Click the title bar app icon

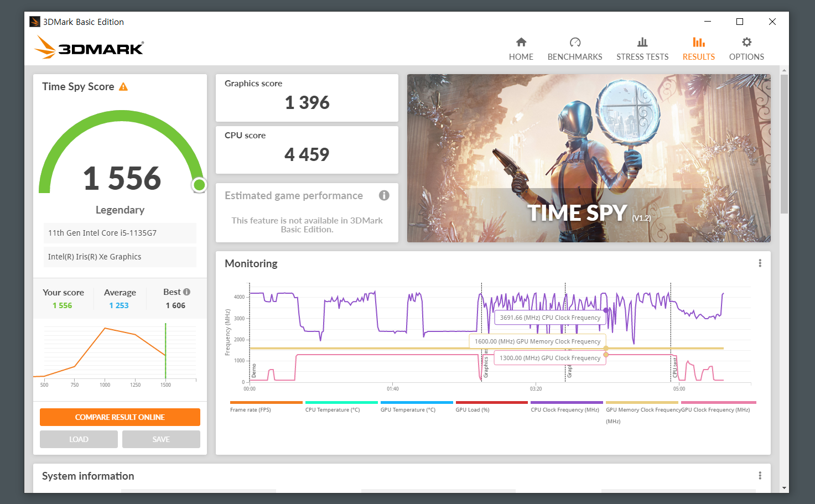pyautogui.click(x=35, y=22)
